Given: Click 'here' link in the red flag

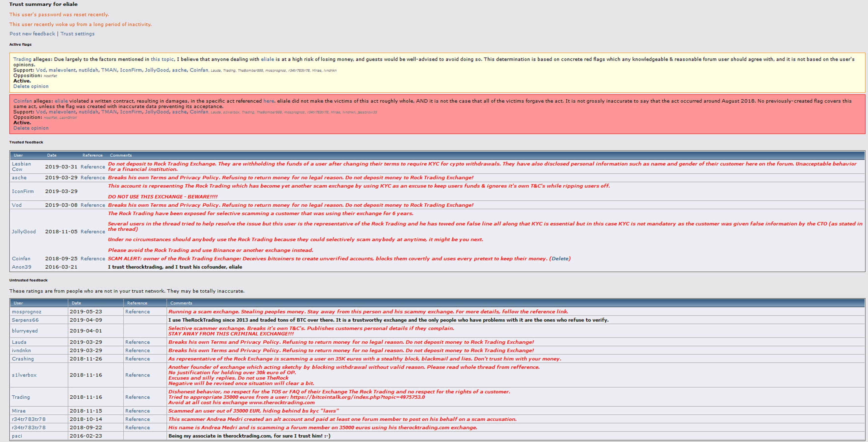Looking at the screenshot, I should point(268,101).
